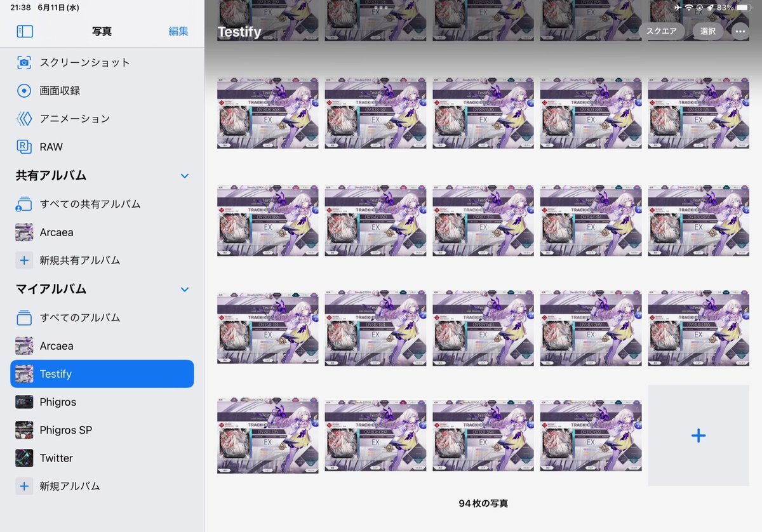
Task: Tap the Wi-Fi status icon
Action: 689,8
